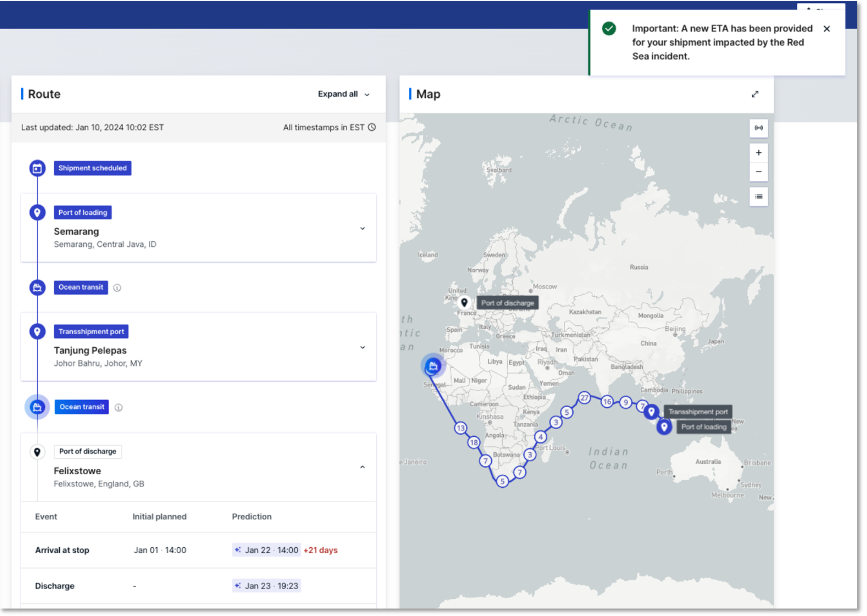The width and height of the screenshot is (867, 616).
Task: Click waypoint 16 on the map route
Action: 607,402
